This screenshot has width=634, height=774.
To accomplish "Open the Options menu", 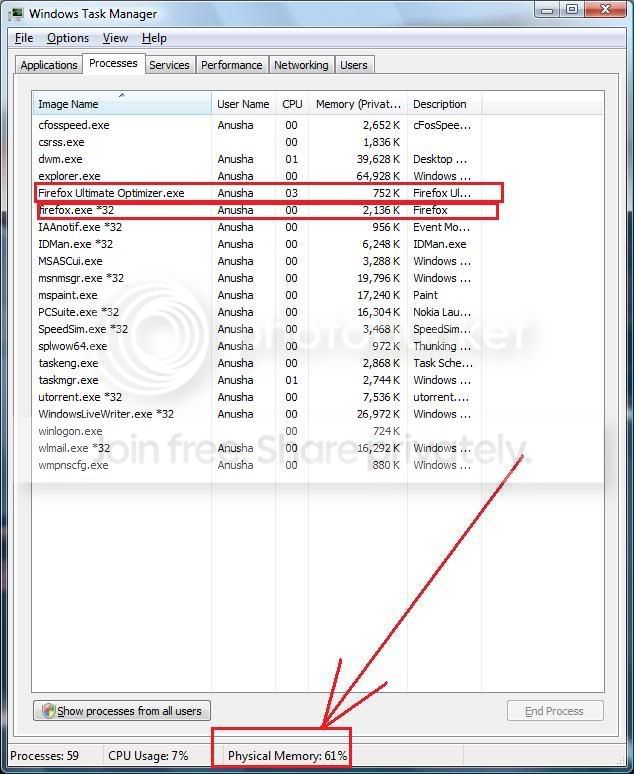I will tap(68, 38).
